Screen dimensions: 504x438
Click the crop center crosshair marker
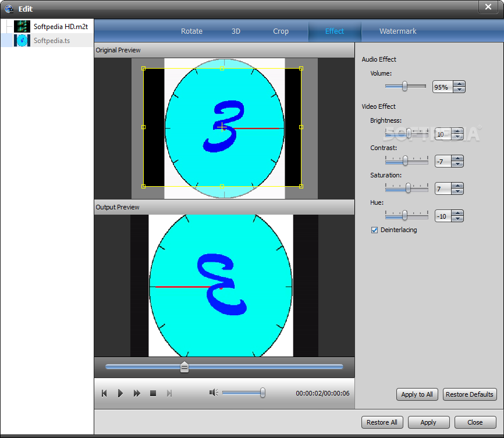click(222, 127)
